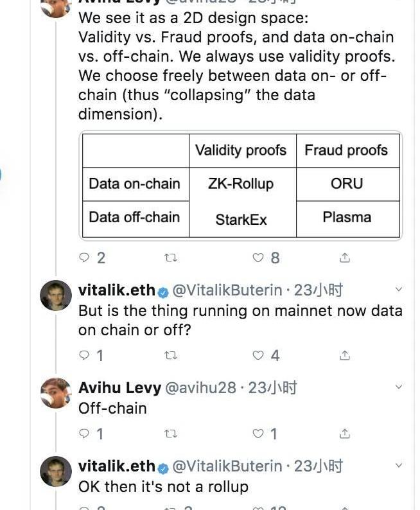420x510 pixels.
Task: Expand options on "not a rollup" tweet
Action: click(x=399, y=466)
